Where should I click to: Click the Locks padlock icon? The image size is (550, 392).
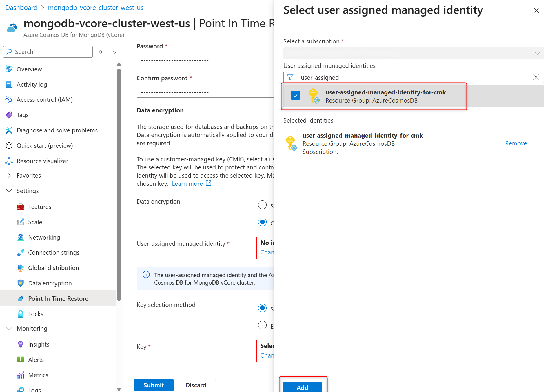point(21,314)
